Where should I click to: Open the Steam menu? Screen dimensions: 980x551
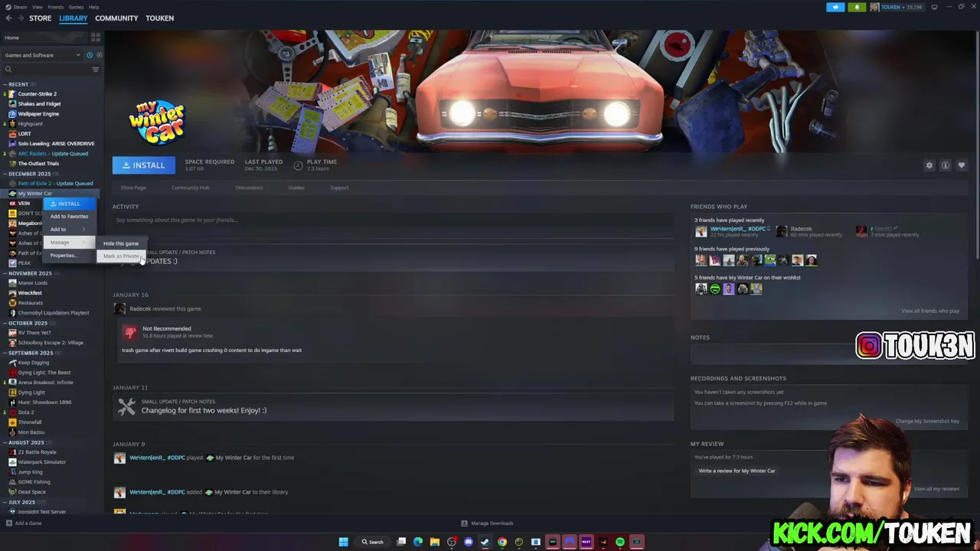tap(19, 7)
